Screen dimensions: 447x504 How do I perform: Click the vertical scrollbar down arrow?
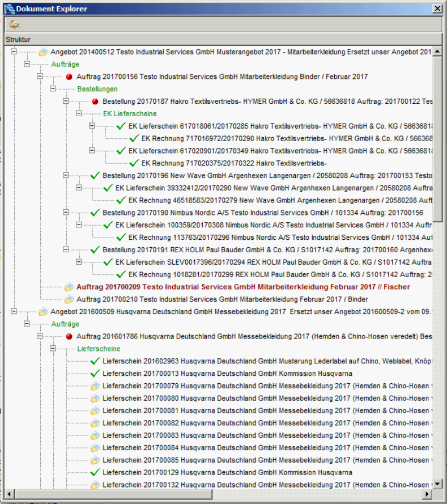[437, 484]
